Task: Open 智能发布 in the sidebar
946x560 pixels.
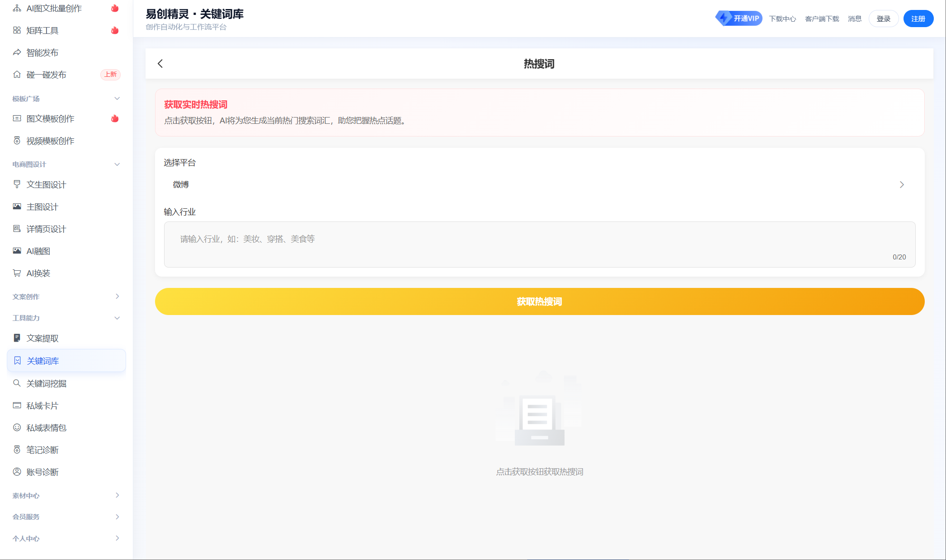Action: point(66,52)
